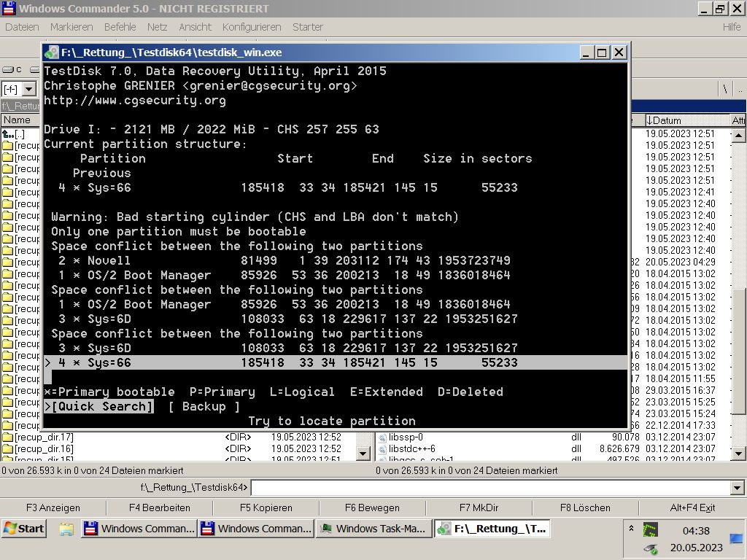747x560 pixels.
Task: Click 'Only one partition must be bootable' text
Action: click(179, 231)
